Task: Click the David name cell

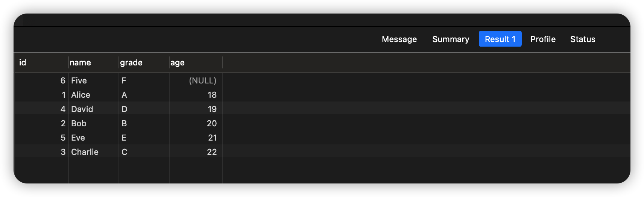Action: pyautogui.click(x=82, y=109)
